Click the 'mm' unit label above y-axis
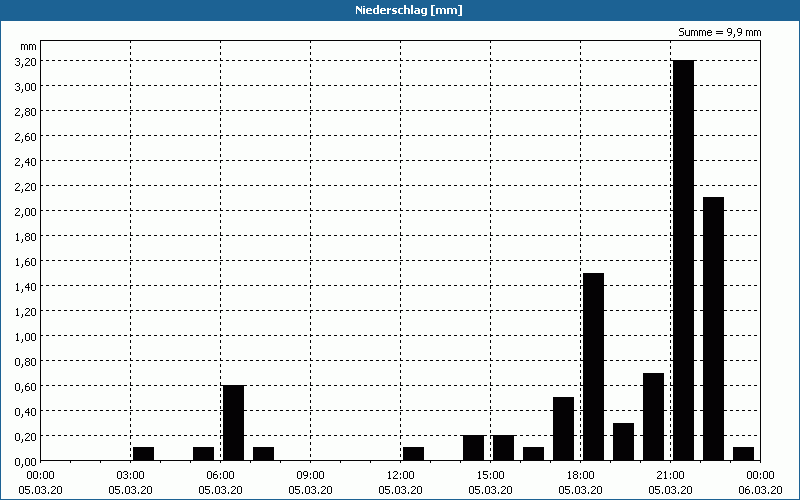 pyautogui.click(x=28, y=46)
